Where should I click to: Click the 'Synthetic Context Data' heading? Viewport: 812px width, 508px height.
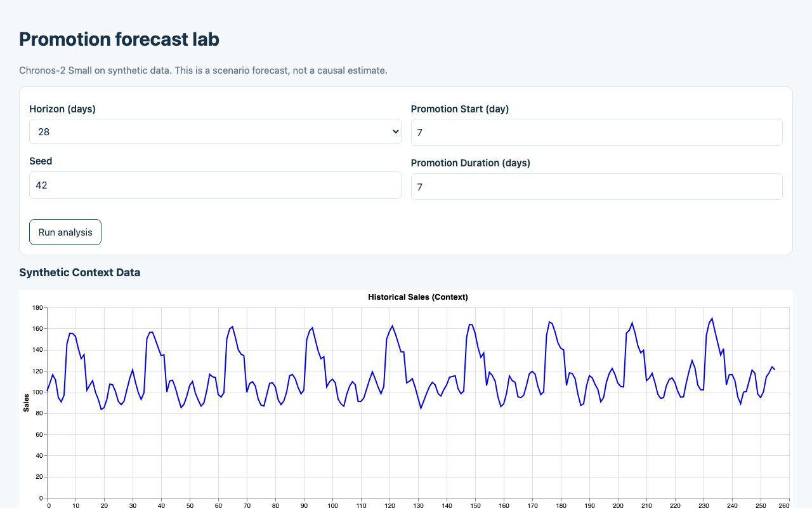click(x=80, y=272)
